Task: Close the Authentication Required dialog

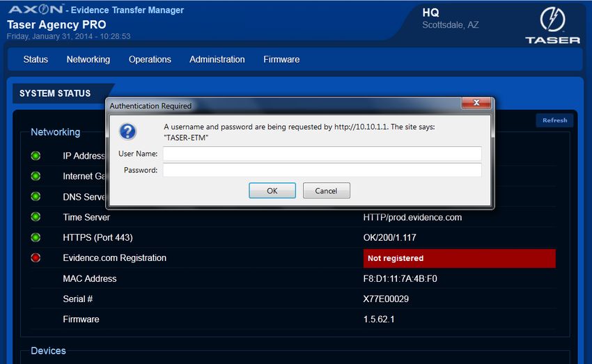Action: click(476, 102)
